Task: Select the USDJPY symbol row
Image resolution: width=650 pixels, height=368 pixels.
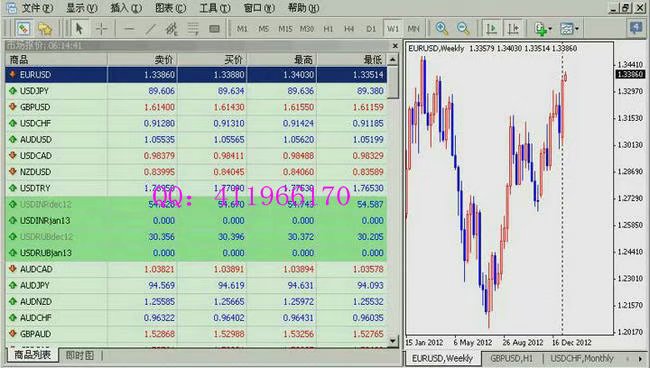Action: click(x=196, y=91)
